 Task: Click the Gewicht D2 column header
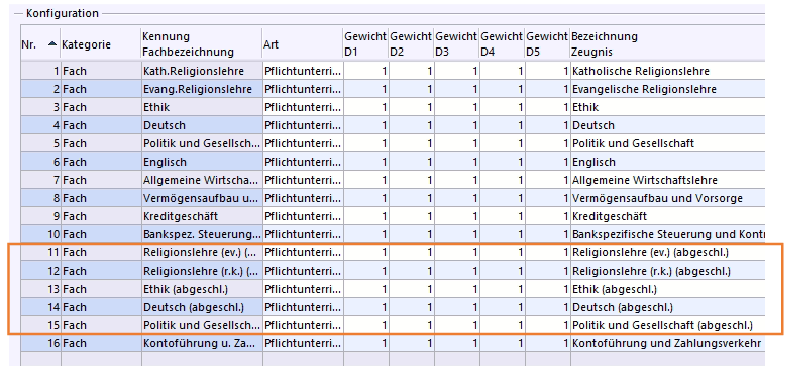coord(411,44)
